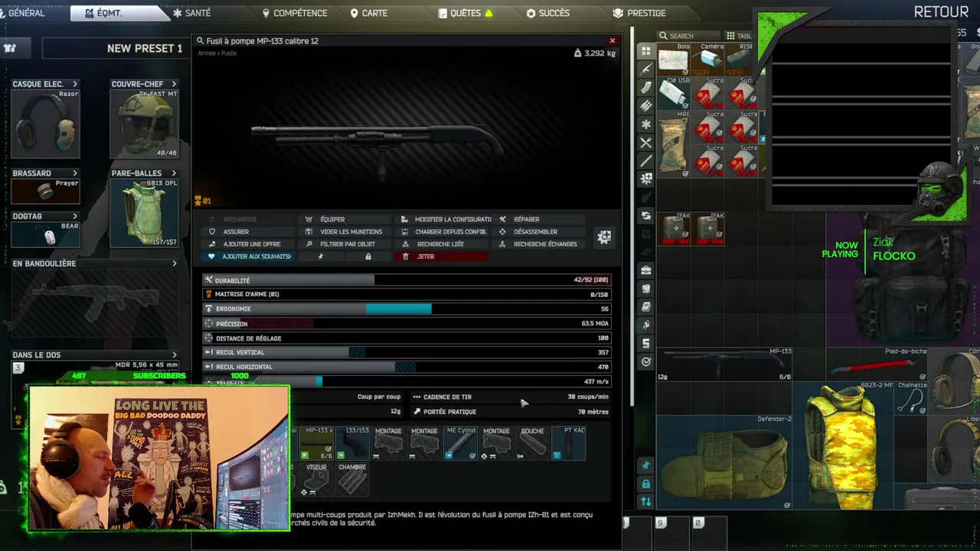Click the weight icon in inspector header
Screen dimensions: 980x551
578,54
